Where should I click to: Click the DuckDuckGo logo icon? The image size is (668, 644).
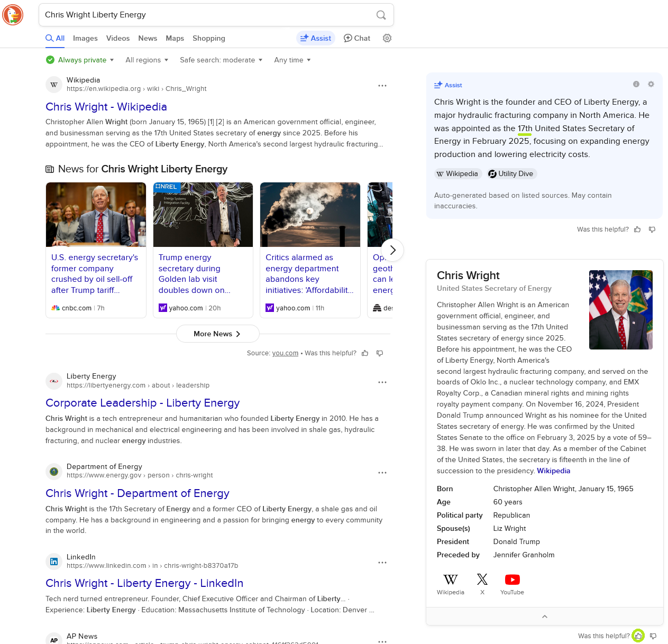[13, 15]
